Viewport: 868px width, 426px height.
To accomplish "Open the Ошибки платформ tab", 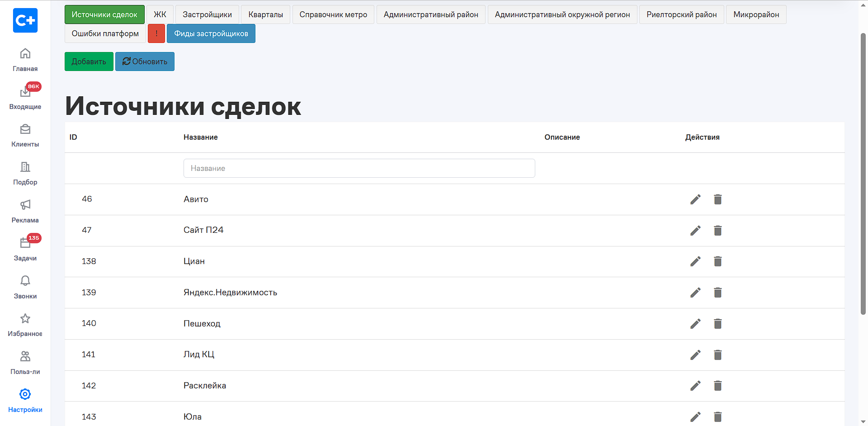I will [x=105, y=33].
